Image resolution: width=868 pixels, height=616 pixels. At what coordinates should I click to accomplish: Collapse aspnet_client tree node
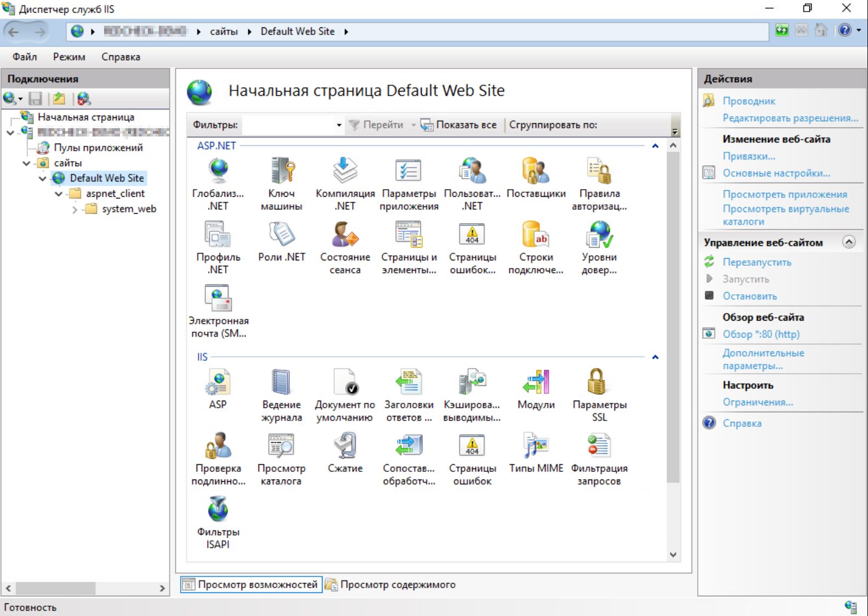(x=58, y=193)
